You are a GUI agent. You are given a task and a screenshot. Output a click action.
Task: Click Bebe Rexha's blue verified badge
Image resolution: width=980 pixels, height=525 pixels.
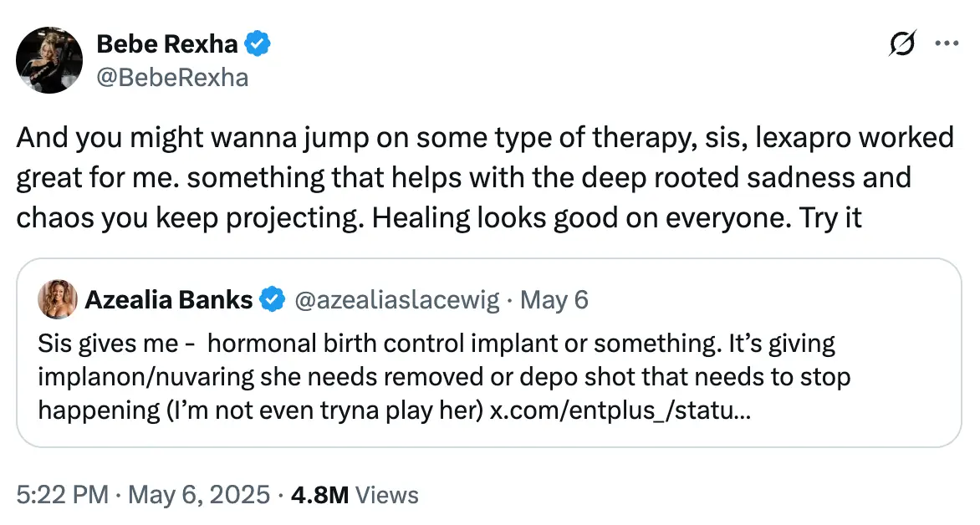click(257, 43)
